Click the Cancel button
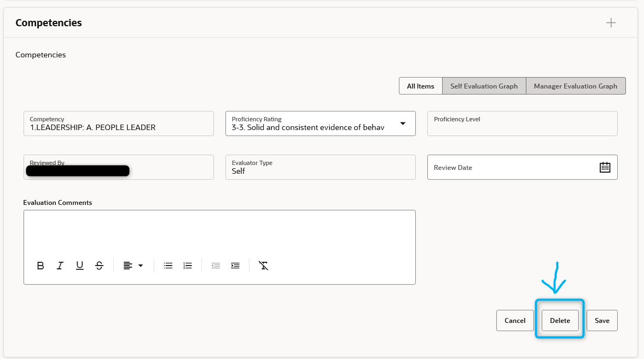Viewport: 644px width, 359px height. point(515,320)
